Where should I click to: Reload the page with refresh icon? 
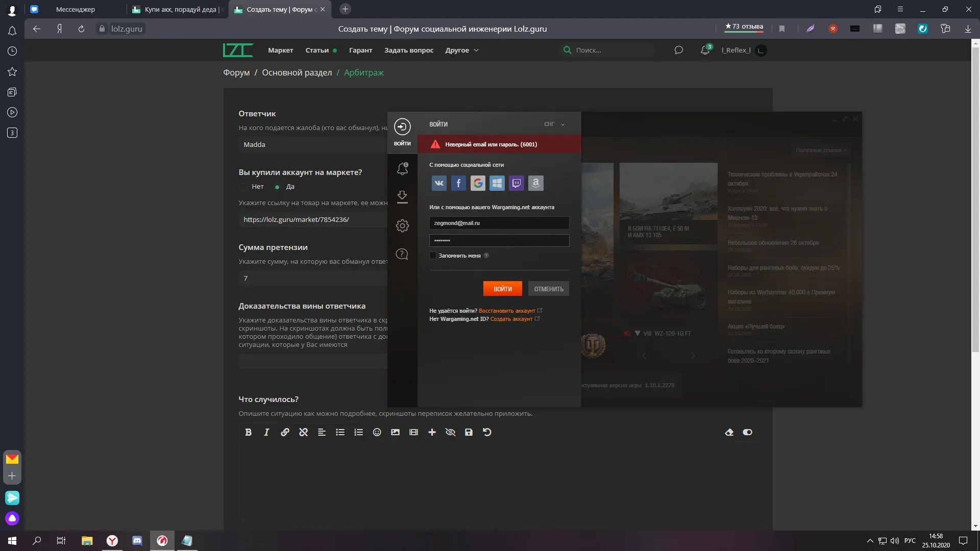point(81,29)
